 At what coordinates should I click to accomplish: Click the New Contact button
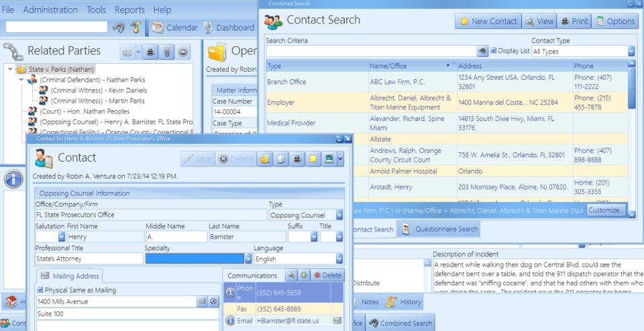488,21
